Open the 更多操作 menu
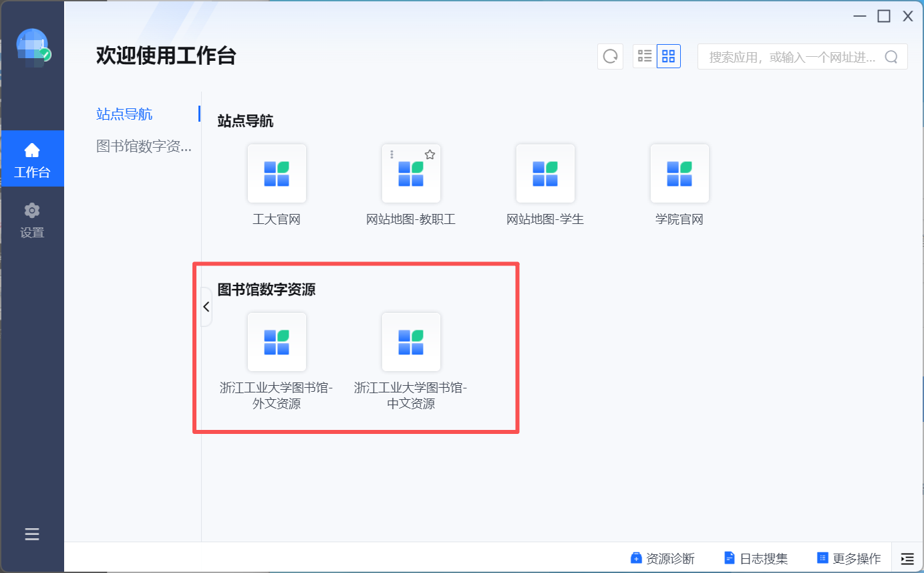The image size is (924, 573). [x=849, y=558]
